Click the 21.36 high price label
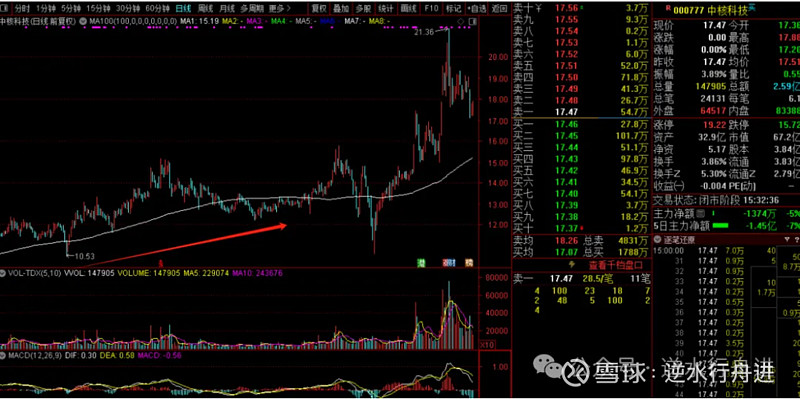The width and height of the screenshot is (800, 399). [424, 32]
